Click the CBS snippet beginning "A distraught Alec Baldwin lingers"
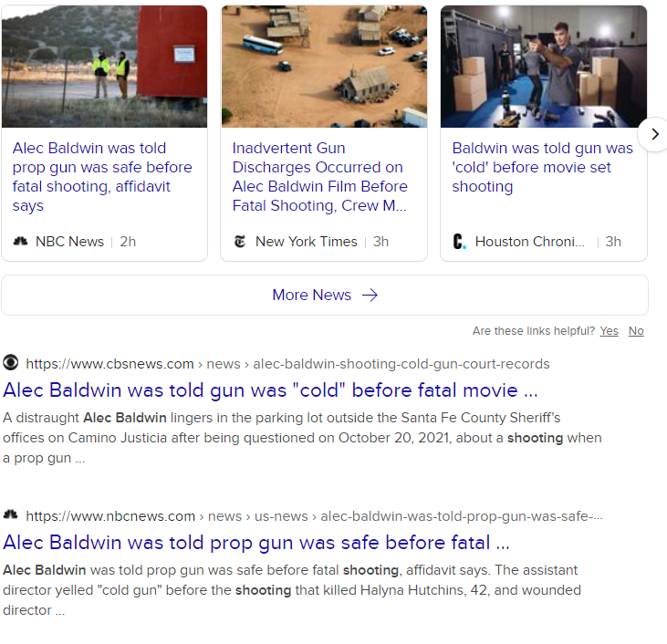The image size is (667, 644). [302, 438]
